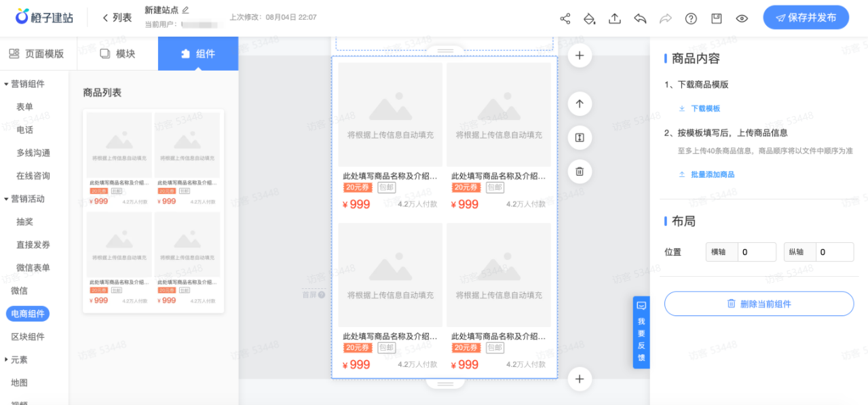This screenshot has width=868, height=405.
Task: Collapse the 营销组件 tree section
Action: pyautogui.click(x=7, y=84)
